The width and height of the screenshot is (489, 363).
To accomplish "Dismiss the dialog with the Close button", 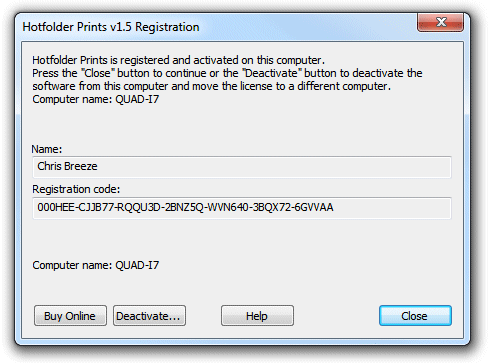I will (415, 315).
